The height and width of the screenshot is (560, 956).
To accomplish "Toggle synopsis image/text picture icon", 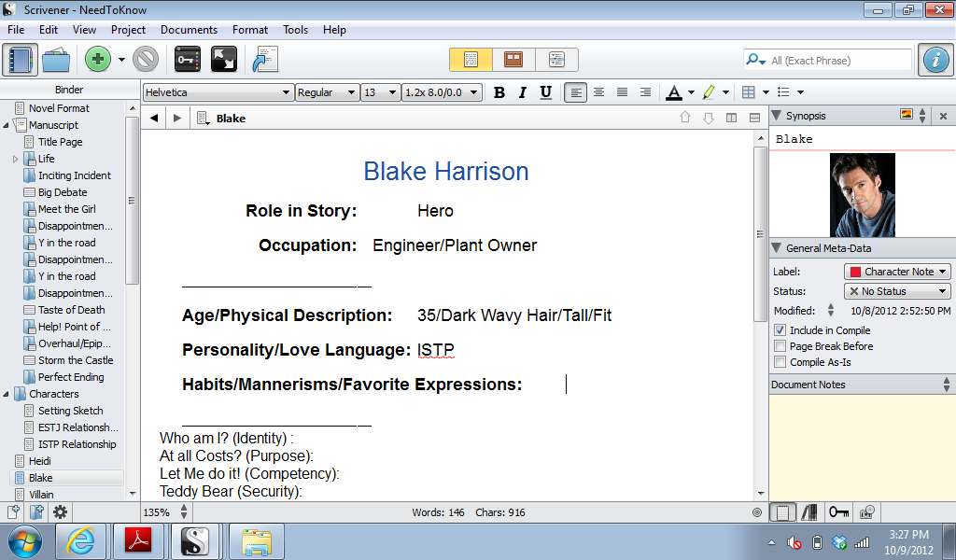I will click(x=907, y=115).
